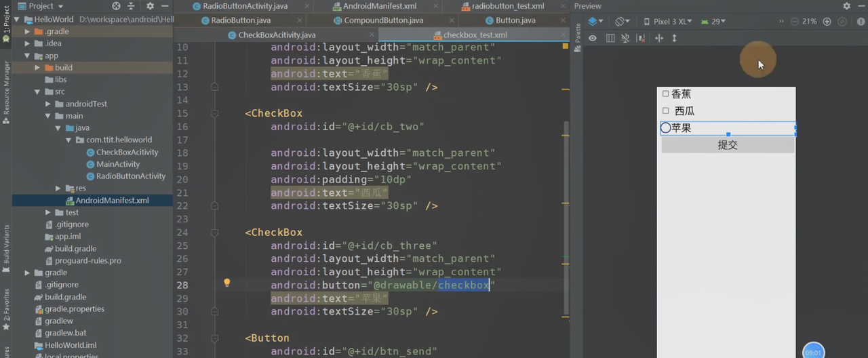Image resolution: width=868 pixels, height=358 pixels.
Task: Click the Collapse All icon in Project panel
Action: pos(132,6)
